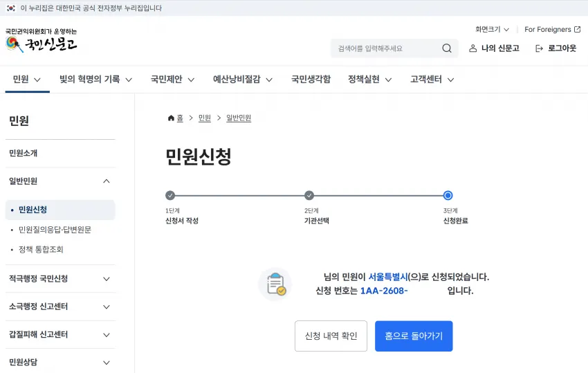Open 민원질의응답·답변원문 sidebar item

[55, 230]
